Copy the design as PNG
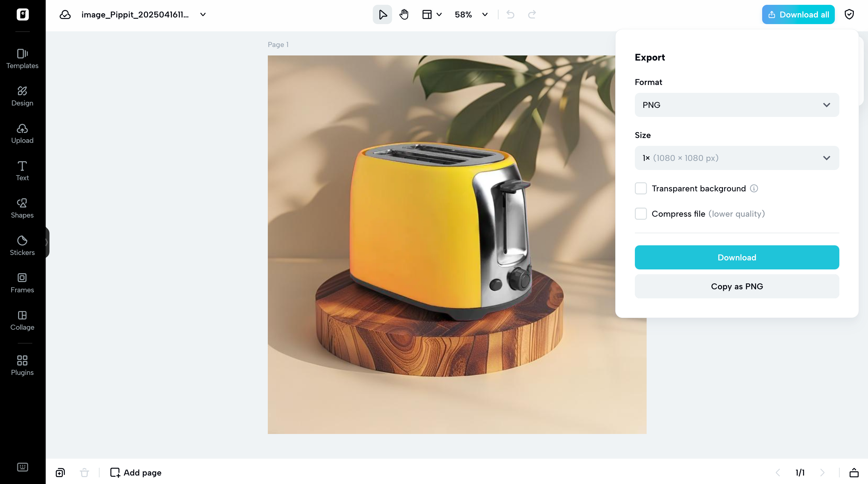The width and height of the screenshot is (868, 484). 736,286
